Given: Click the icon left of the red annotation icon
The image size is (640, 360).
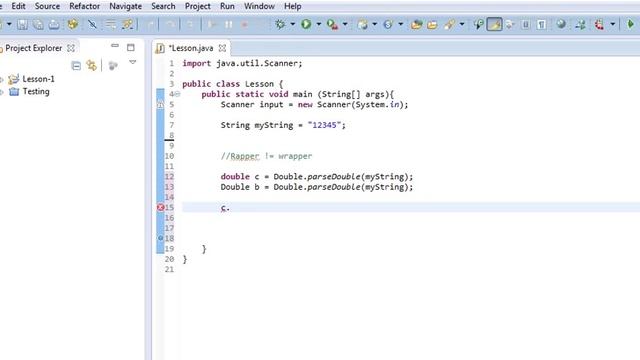Looking at the screenshot, I should 580,24.
